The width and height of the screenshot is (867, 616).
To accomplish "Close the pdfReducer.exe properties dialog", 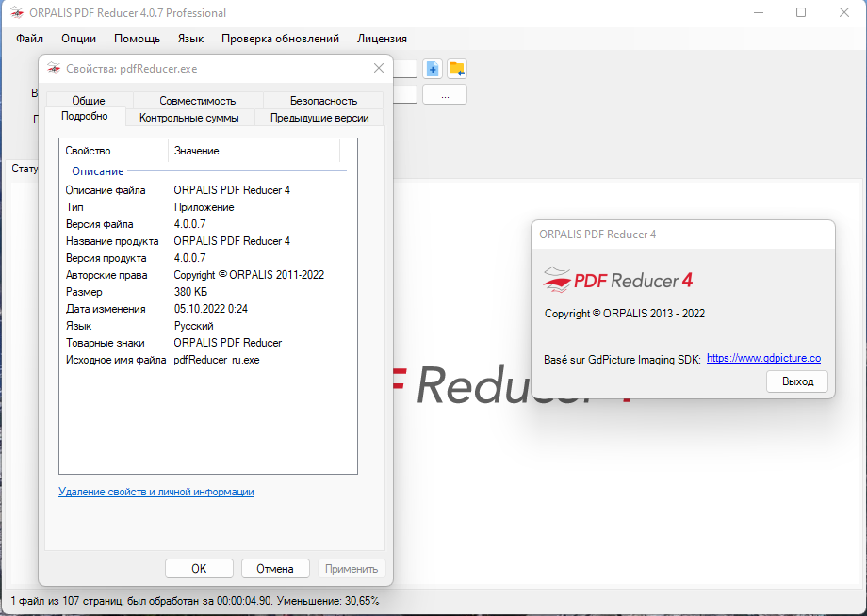I will 379,68.
